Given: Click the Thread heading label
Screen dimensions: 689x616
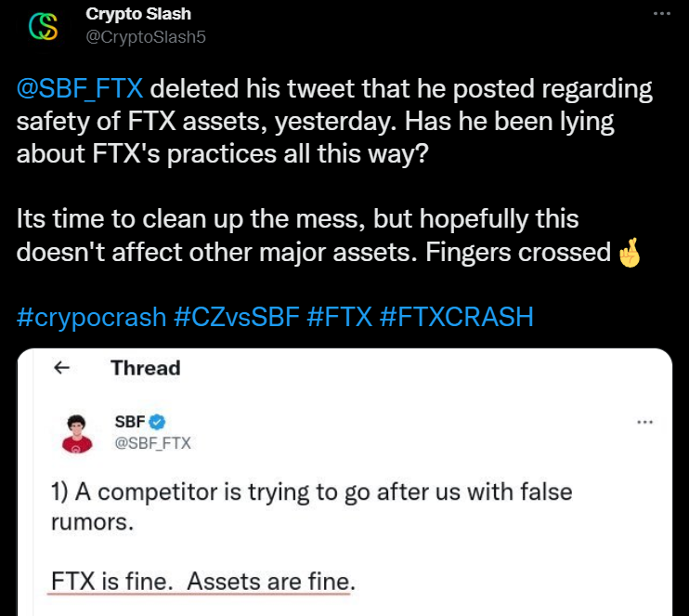Looking at the screenshot, I should tap(146, 368).
